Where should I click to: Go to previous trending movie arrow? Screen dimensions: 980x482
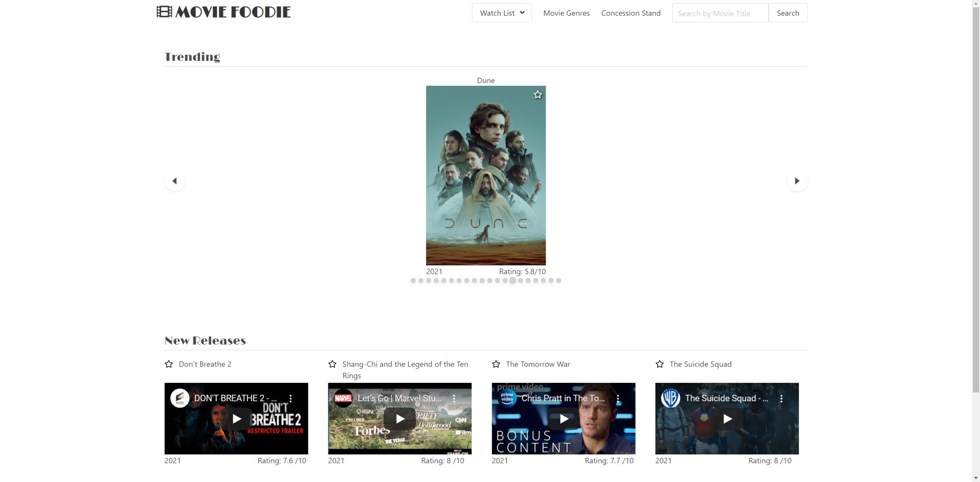coord(175,181)
